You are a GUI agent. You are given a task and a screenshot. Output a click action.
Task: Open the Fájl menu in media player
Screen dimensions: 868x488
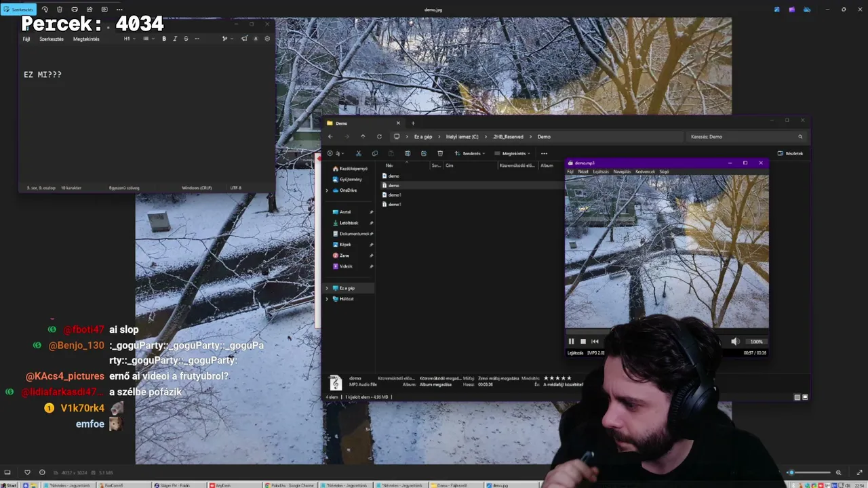coord(570,171)
